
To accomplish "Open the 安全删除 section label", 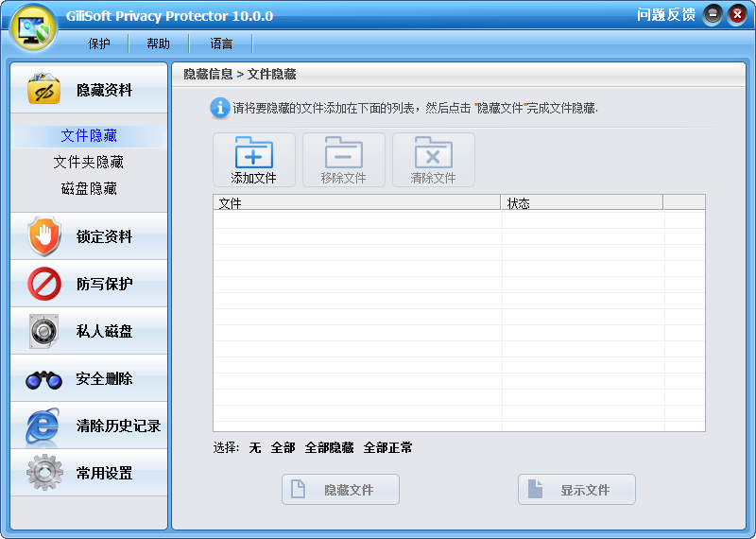I will [x=104, y=379].
